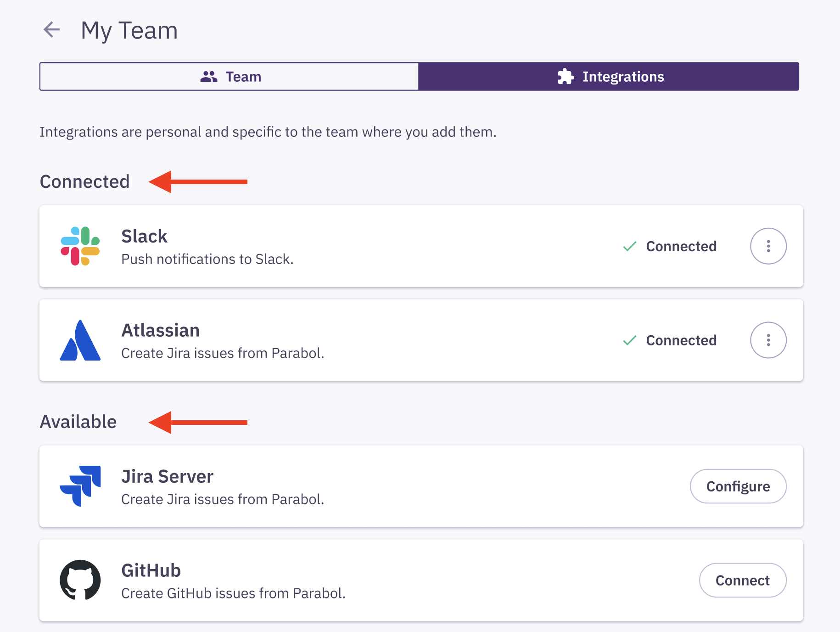Click the green checkmark next to Slack

click(630, 246)
